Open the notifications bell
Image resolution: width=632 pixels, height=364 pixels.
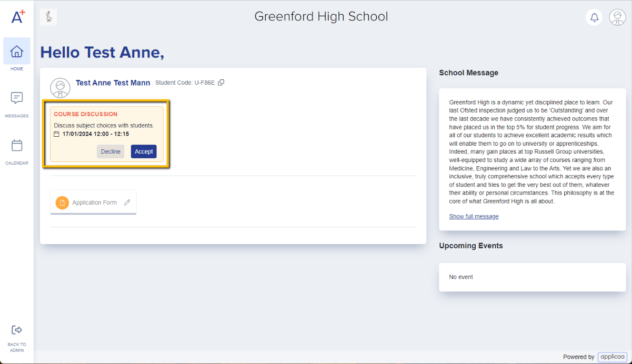(594, 17)
